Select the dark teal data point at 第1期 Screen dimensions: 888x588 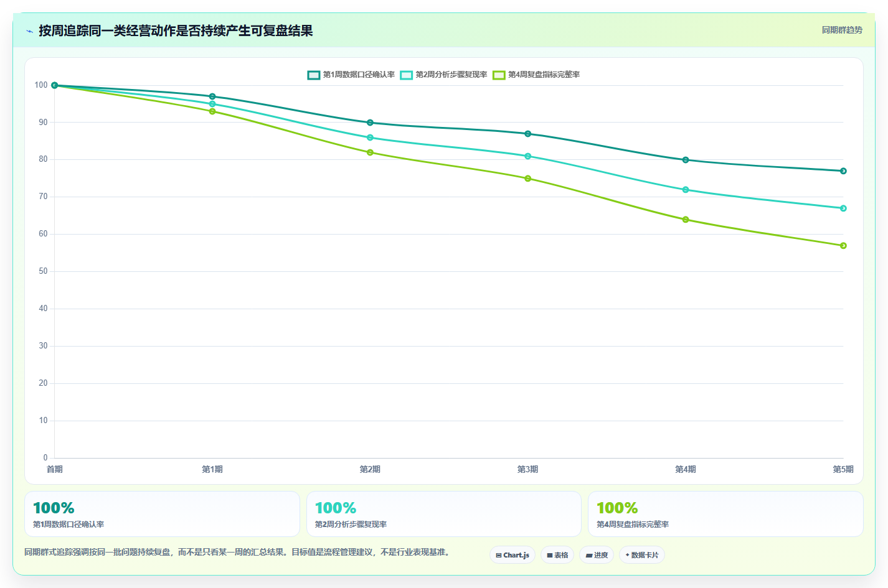click(x=212, y=96)
